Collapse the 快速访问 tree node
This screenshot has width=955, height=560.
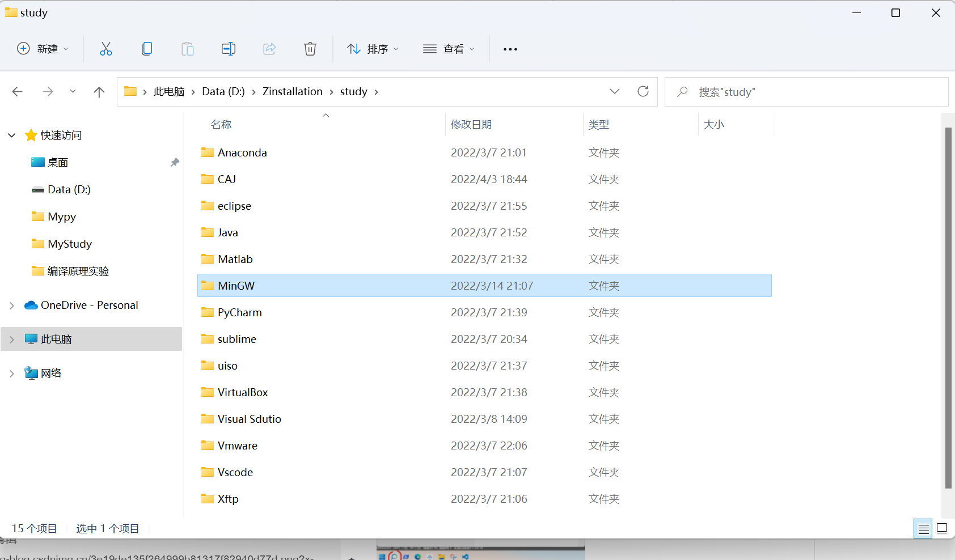tap(12, 135)
